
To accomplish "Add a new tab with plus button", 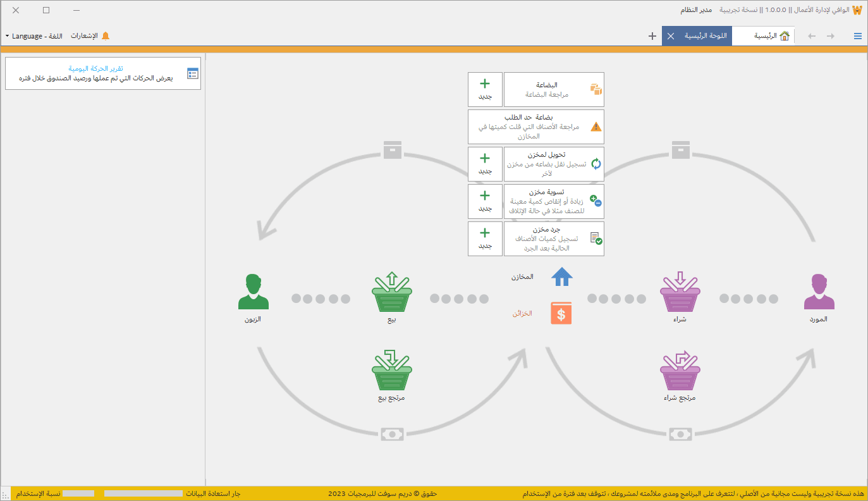I will click(652, 36).
